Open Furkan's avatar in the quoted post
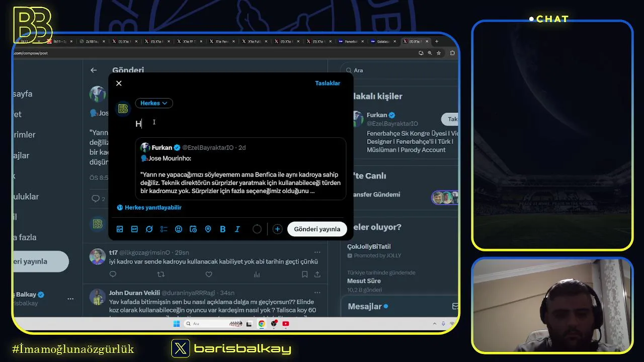Image resolution: width=644 pixels, height=362 pixels. click(x=145, y=147)
